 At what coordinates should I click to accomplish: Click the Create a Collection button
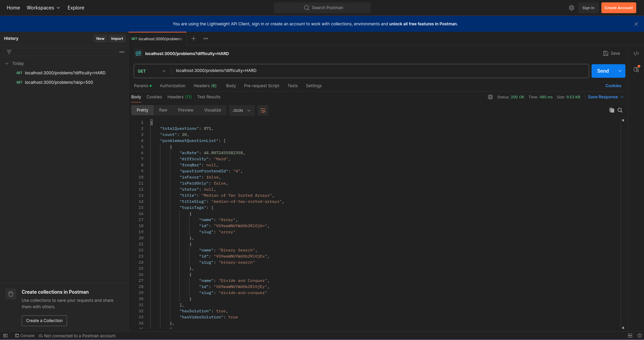[x=44, y=321]
